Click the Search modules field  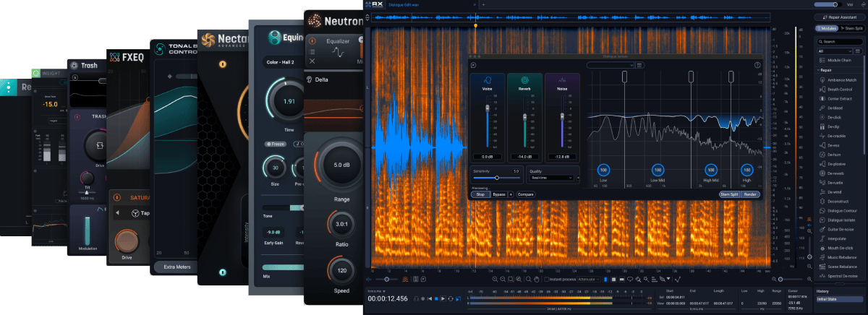tap(840, 42)
